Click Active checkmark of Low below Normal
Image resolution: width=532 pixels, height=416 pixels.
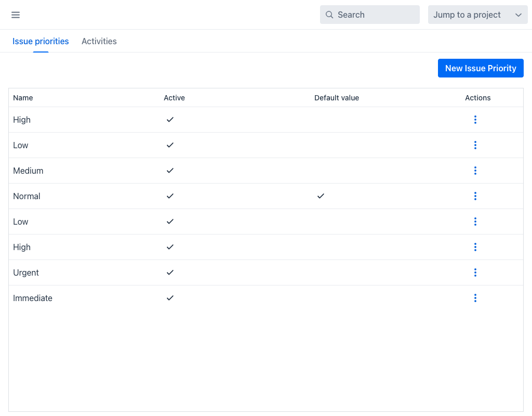(x=170, y=222)
